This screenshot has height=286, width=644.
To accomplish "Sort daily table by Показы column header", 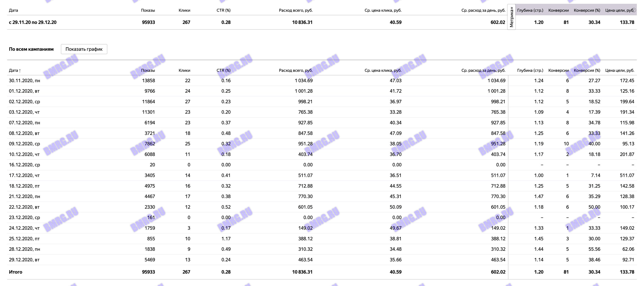I will (x=148, y=70).
